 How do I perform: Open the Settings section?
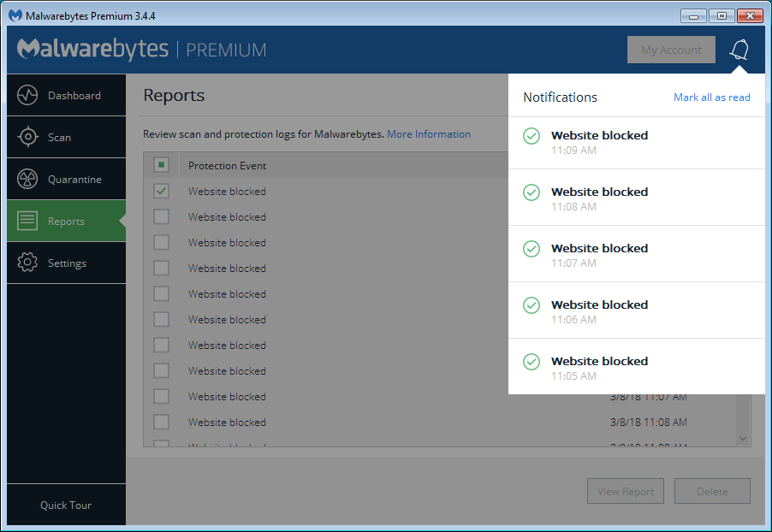click(x=67, y=263)
